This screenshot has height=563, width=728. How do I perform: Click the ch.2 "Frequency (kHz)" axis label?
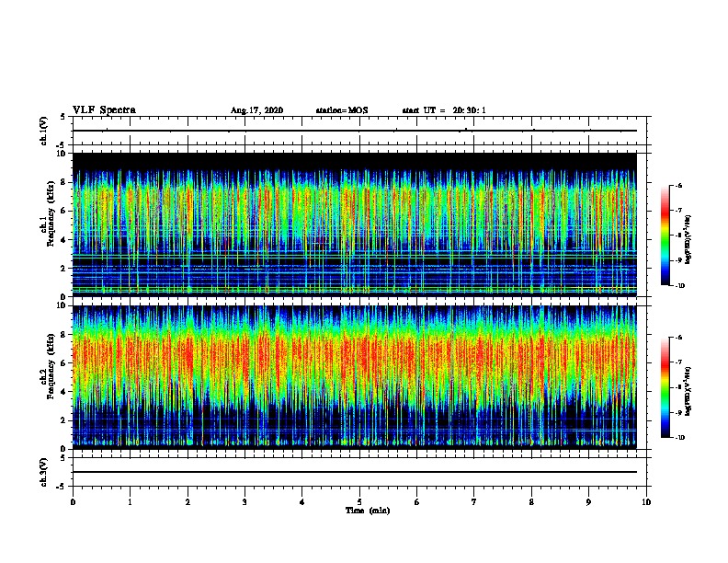click(x=51, y=366)
